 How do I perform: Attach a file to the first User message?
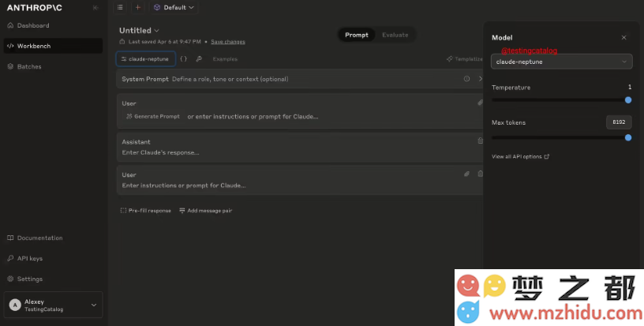(x=480, y=103)
